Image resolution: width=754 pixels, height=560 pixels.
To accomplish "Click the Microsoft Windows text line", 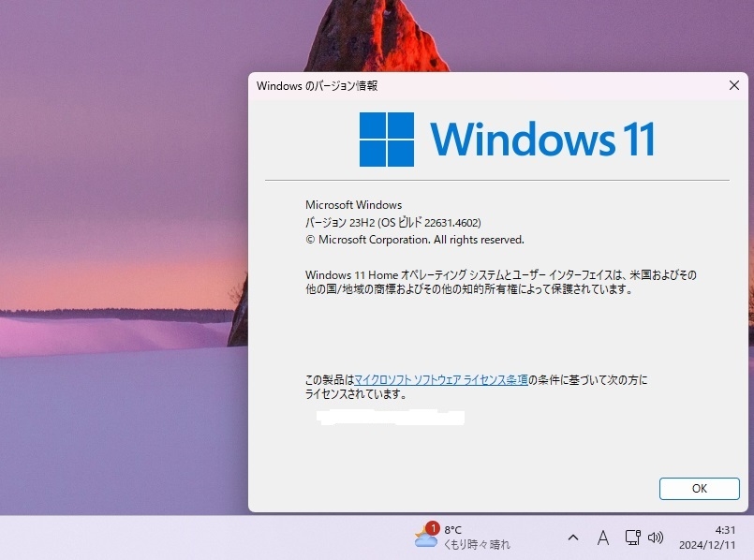I will point(353,205).
